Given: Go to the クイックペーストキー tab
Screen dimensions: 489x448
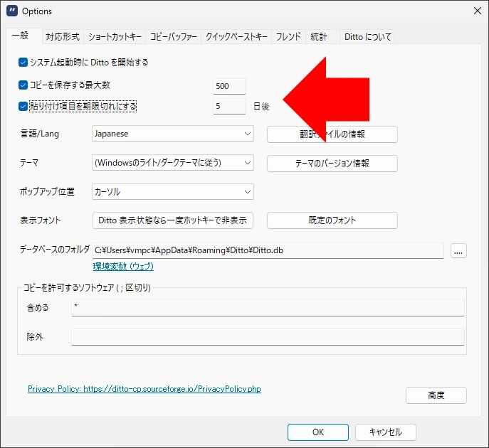Looking at the screenshot, I should (236, 37).
